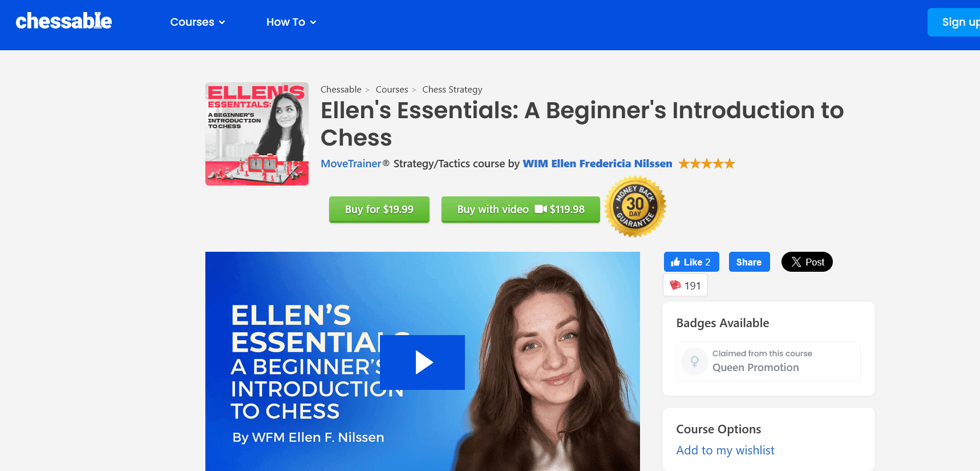980x471 pixels.
Task: Click the five-star rating
Action: click(x=706, y=164)
